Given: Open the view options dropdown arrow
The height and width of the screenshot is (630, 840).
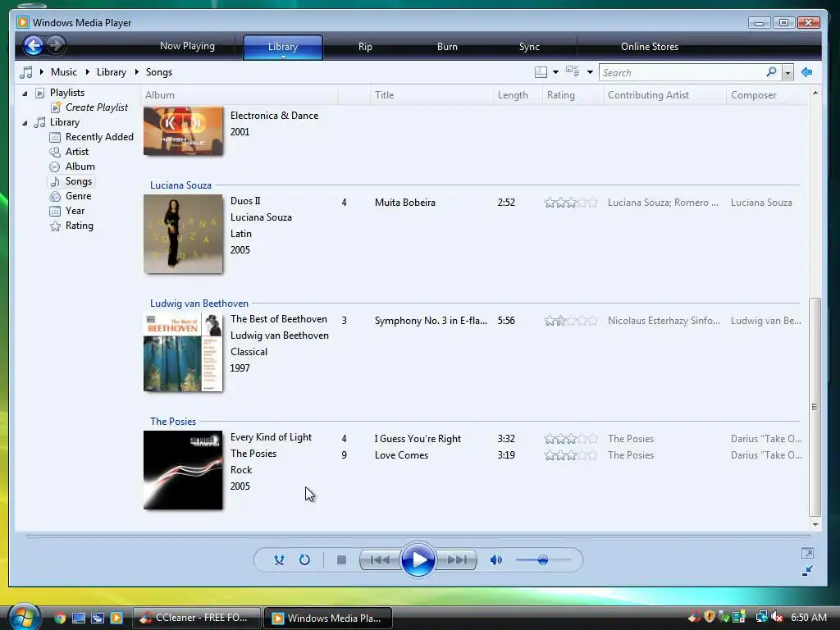Looking at the screenshot, I should tap(590, 72).
